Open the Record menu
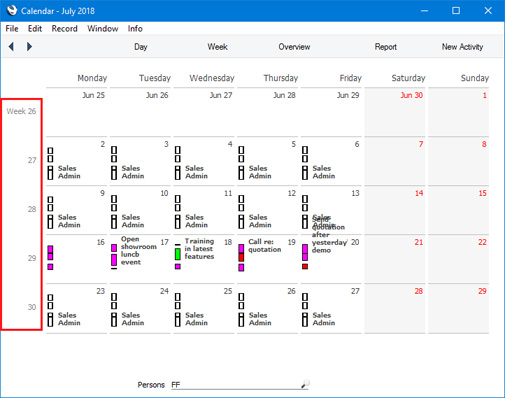This screenshot has width=505, height=398. 64,29
